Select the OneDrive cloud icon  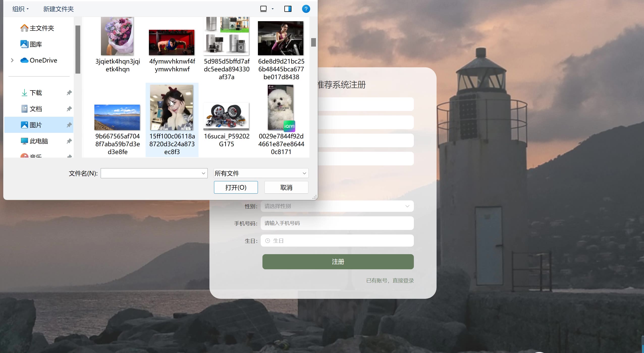click(24, 60)
